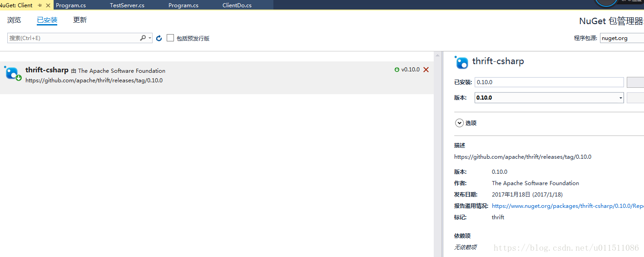Screen dimensions: 644x257
Task: Open the 更新 (Updates) tab
Action: [80, 20]
